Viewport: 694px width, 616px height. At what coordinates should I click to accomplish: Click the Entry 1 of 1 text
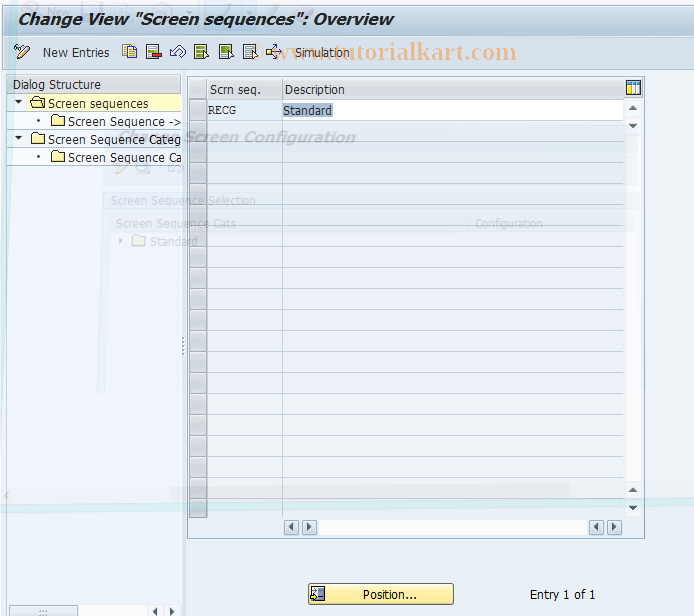(562, 594)
